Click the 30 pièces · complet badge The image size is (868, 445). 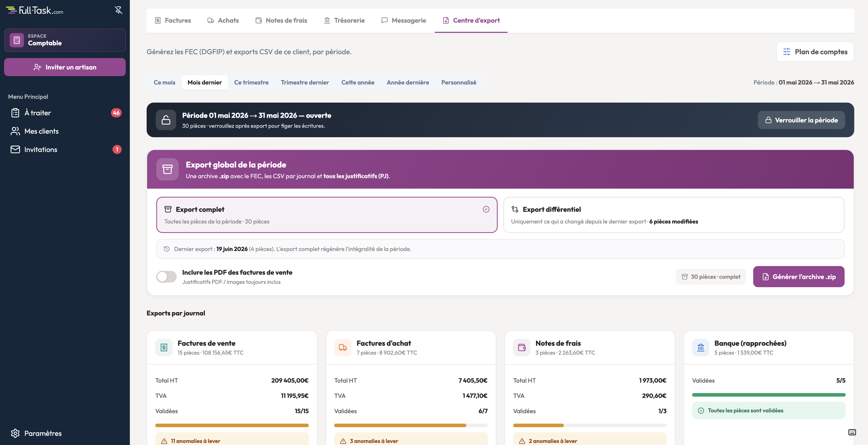coord(711,277)
